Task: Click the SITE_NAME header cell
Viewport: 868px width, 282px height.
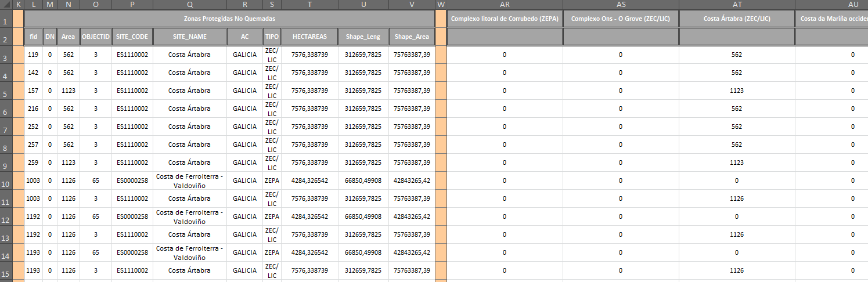Action: click(190, 37)
